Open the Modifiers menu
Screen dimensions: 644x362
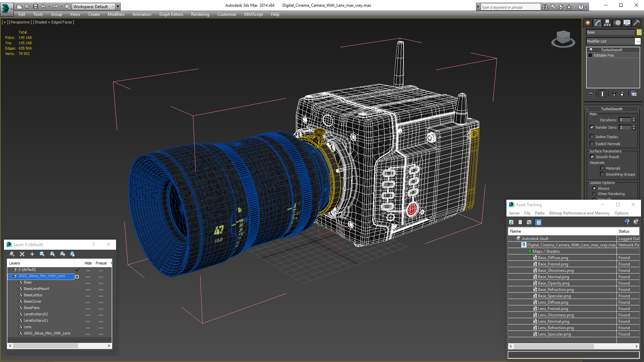point(116,14)
